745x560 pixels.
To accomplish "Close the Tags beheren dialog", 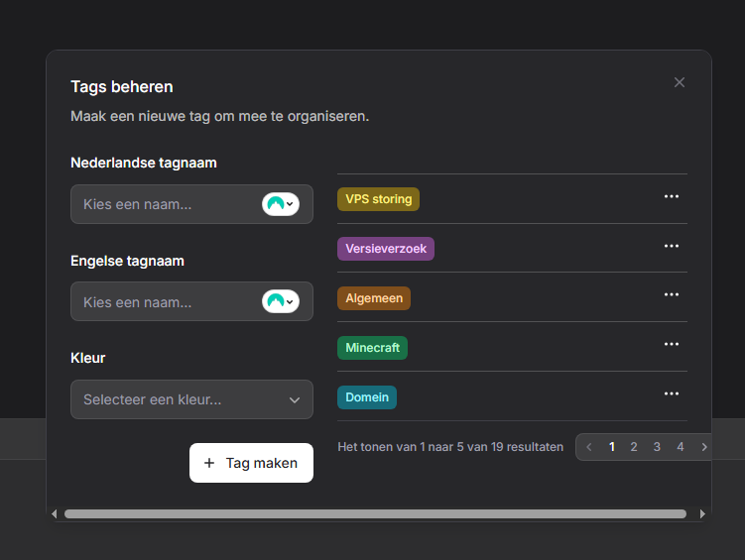I will (x=680, y=82).
